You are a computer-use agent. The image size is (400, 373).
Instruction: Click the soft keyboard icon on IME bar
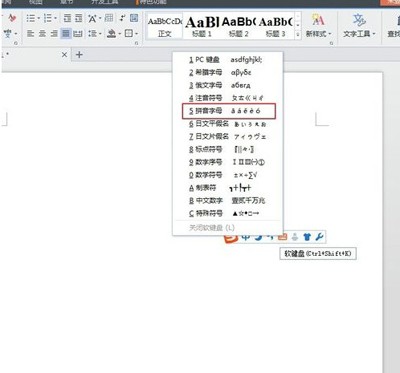[x=282, y=237]
